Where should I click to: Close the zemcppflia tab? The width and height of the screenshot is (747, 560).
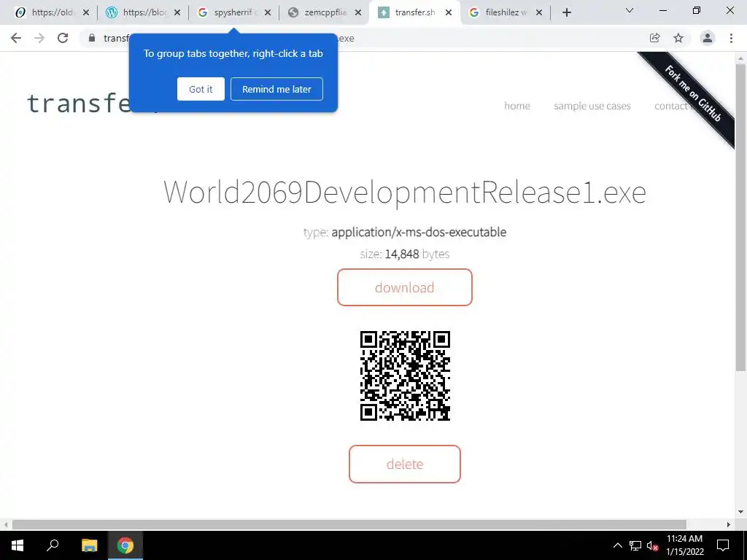coord(358,13)
